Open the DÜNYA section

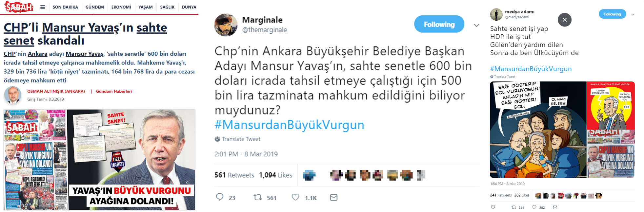pos(189,7)
